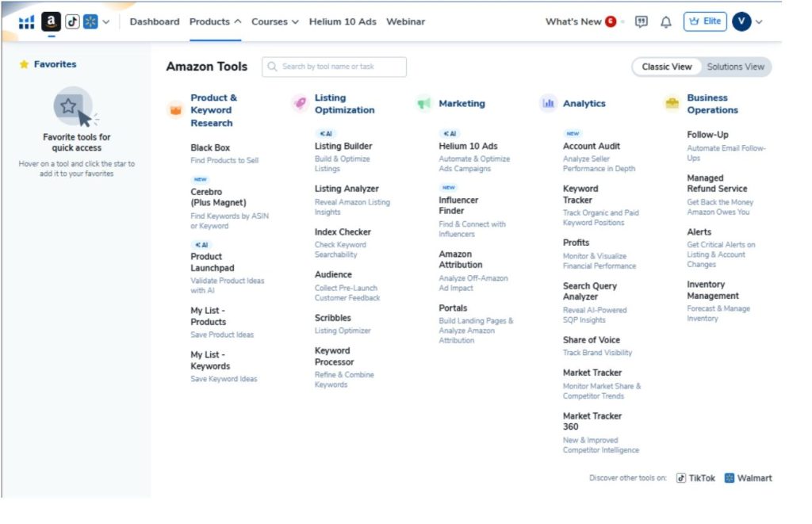Open My List - Products
Screen dimensions: 812x524
pos(209,316)
